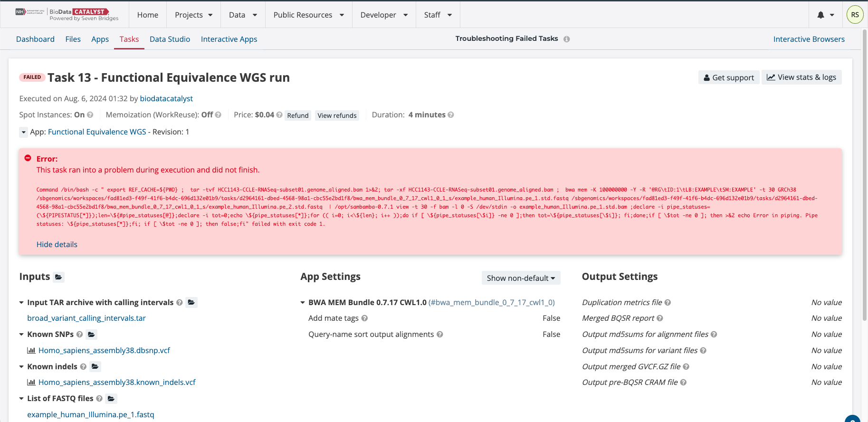Click help icon for Known indels
This screenshot has width=868, height=422.
coord(83,366)
